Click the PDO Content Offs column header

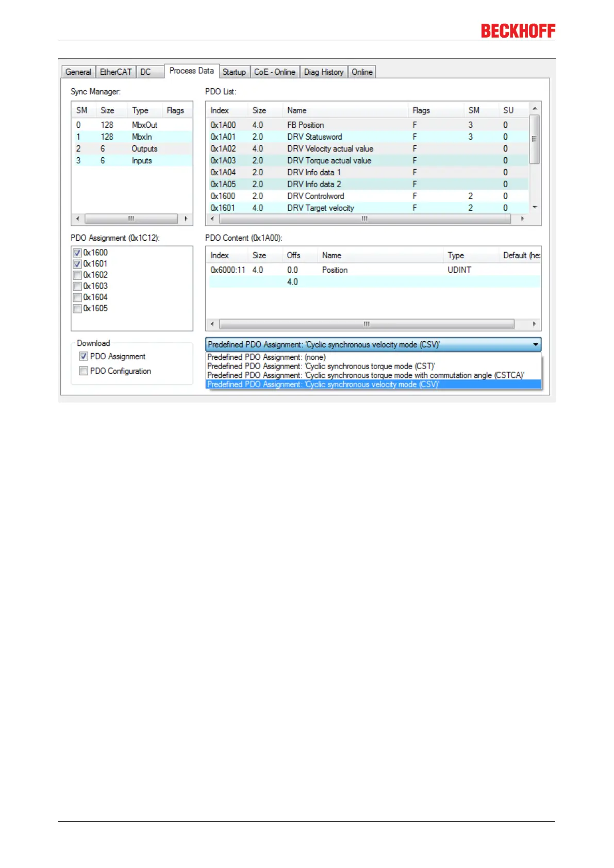300,255
